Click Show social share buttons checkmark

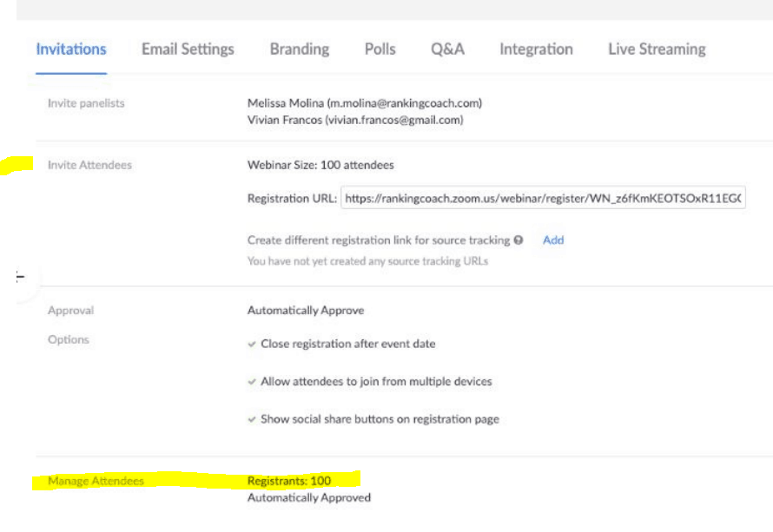(x=252, y=419)
